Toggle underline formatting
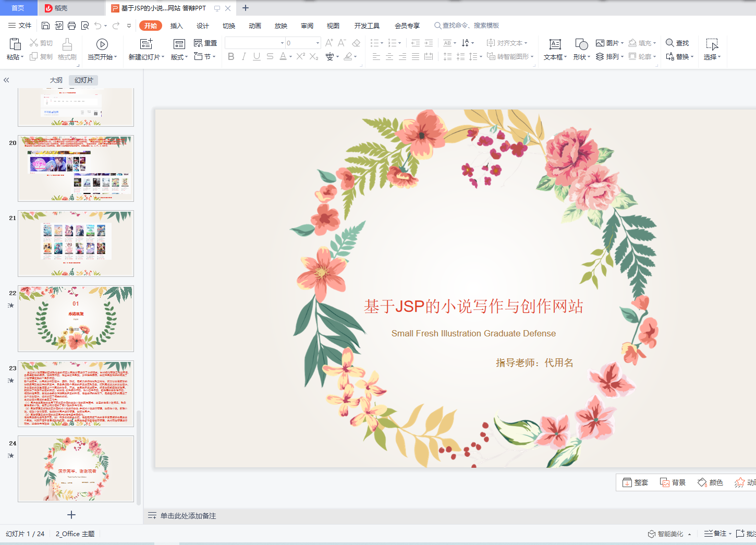 (257, 56)
